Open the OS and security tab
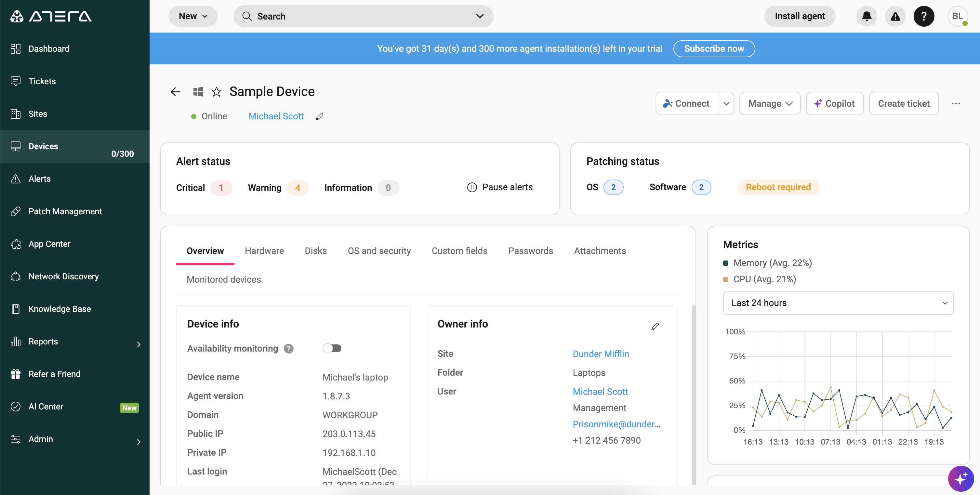The height and width of the screenshot is (495, 980). (x=379, y=251)
